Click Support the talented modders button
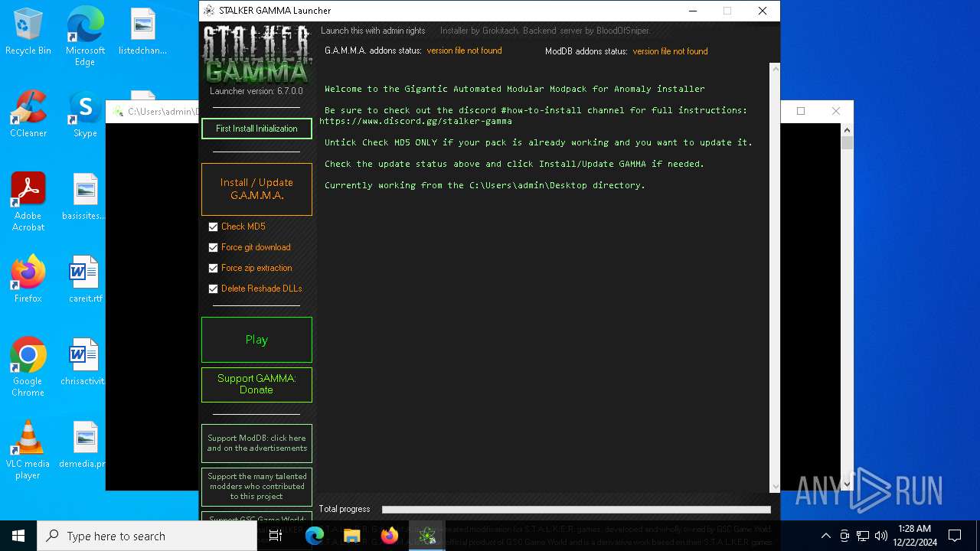980x551 pixels. 256,486
